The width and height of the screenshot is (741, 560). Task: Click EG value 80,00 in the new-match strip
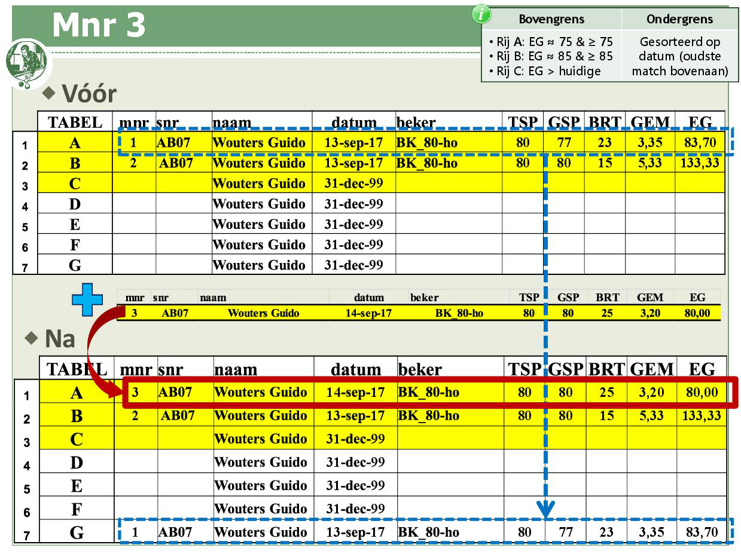pos(697,313)
